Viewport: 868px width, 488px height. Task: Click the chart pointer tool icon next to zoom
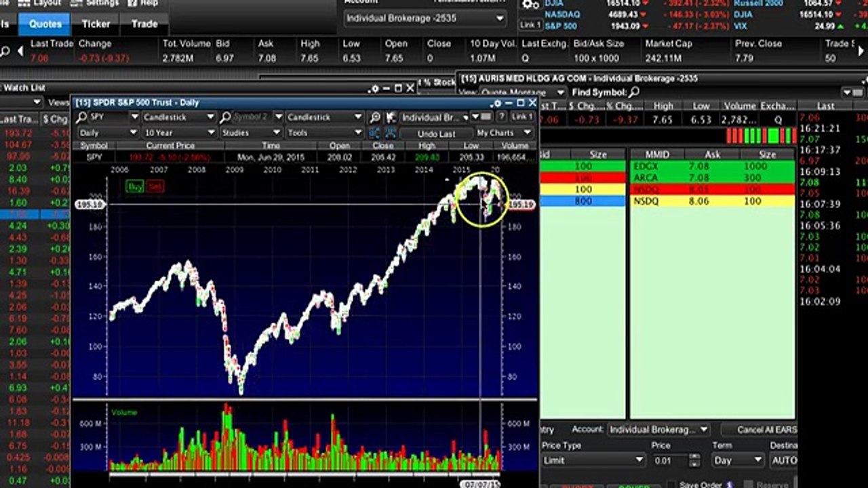pyautogui.click(x=391, y=117)
